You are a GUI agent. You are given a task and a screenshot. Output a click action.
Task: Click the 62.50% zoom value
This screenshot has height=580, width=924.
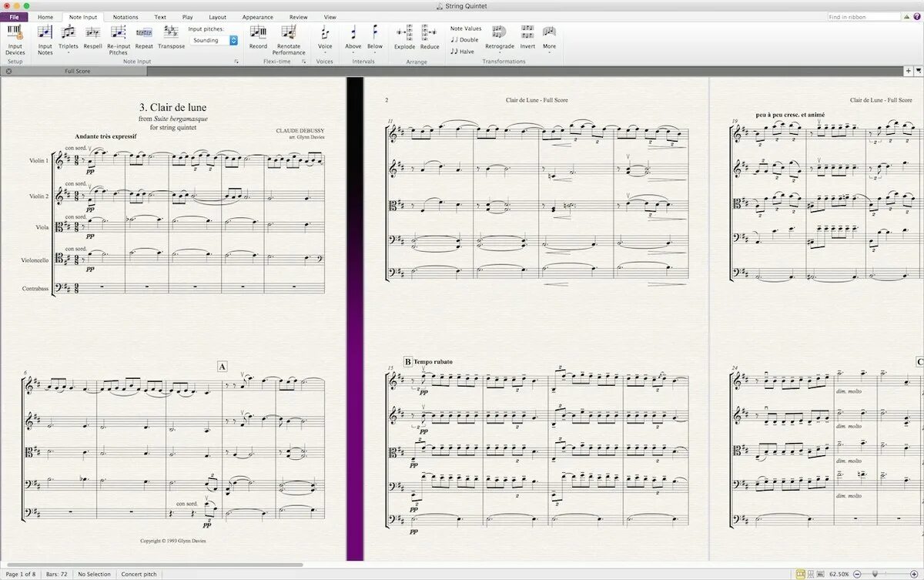pos(839,574)
